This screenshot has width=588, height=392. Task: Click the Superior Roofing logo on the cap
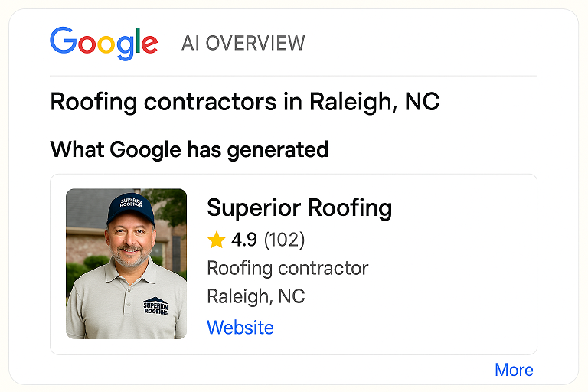click(x=126, y=204)
